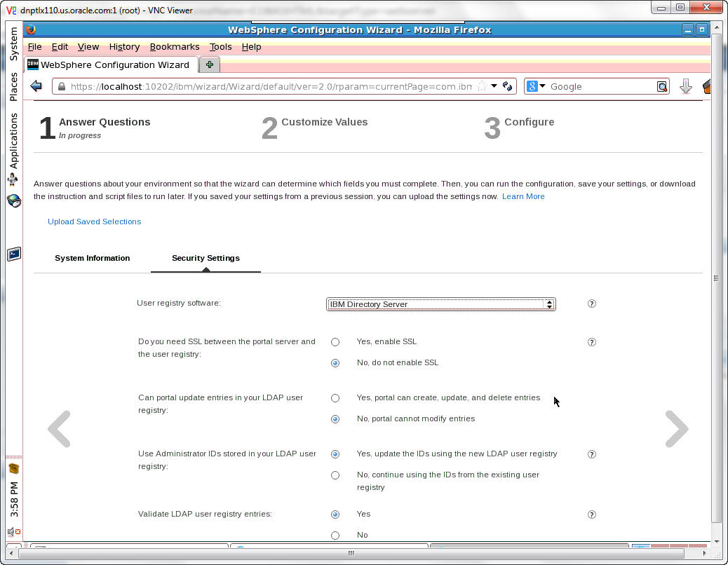Screen dimensions: 728x565
Task: Click the reload page icon
Action: [x=507, y=86]
